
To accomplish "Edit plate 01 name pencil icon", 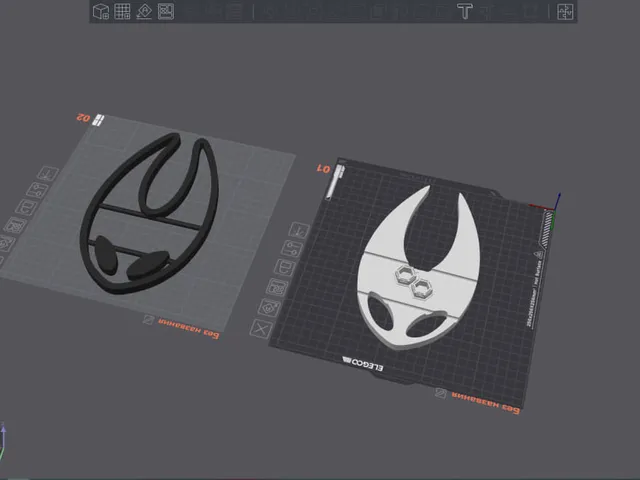I will pos(440,393).
